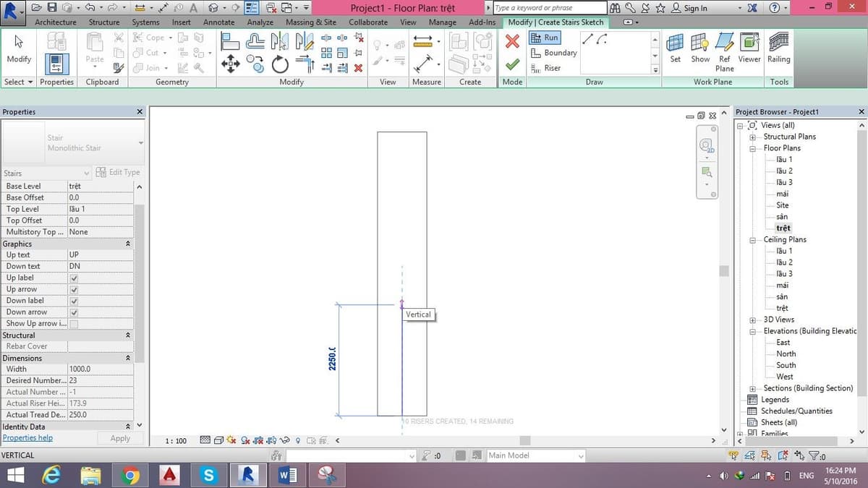Select the Scale tool
The image size is (868, 488).
click(342, 53)
